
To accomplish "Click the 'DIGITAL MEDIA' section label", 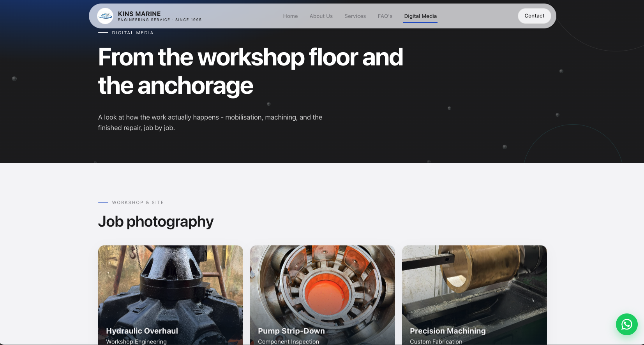I will (133, 33).
